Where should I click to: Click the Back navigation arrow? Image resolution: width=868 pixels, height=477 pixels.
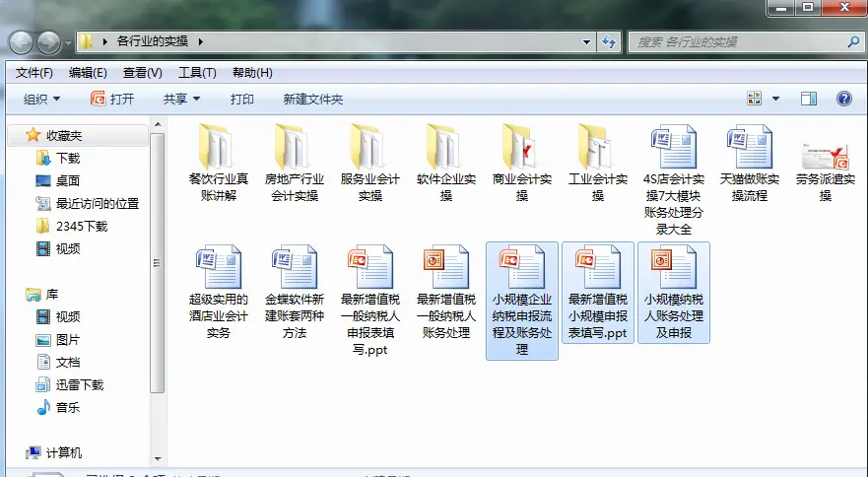21,42
